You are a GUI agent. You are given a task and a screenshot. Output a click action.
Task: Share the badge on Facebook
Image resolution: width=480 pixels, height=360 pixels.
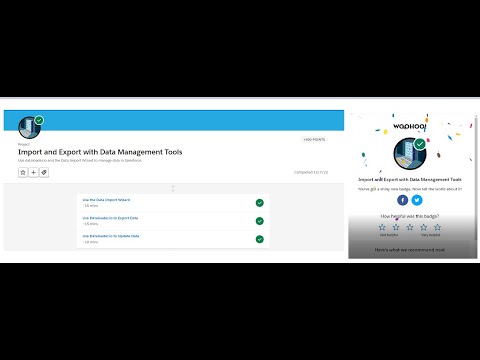403,200
